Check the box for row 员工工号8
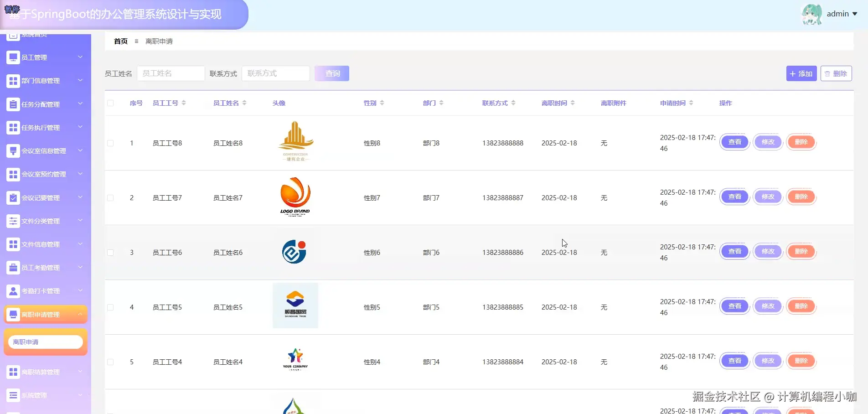The height and width of the screenshot is (414, 868). [110, 143]
